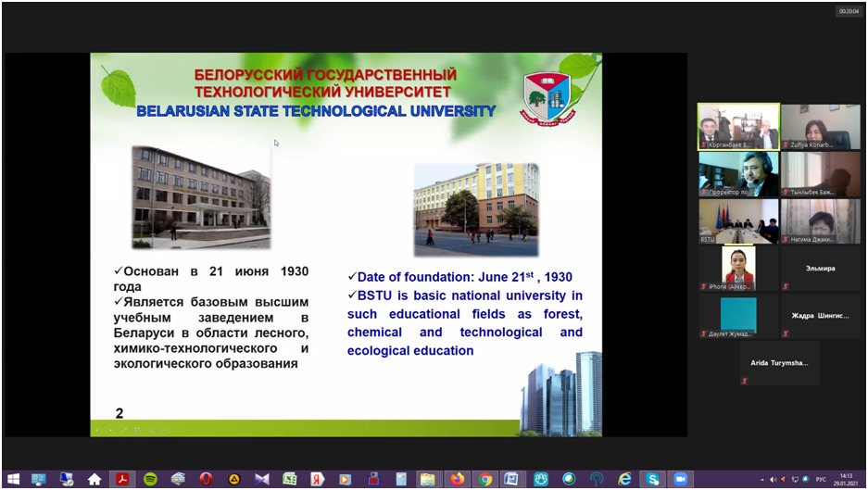Image resolution: width=868 pixels, height=490 pixels.
Task: Open Firefox taskbar icon
Action: [458, 479]
